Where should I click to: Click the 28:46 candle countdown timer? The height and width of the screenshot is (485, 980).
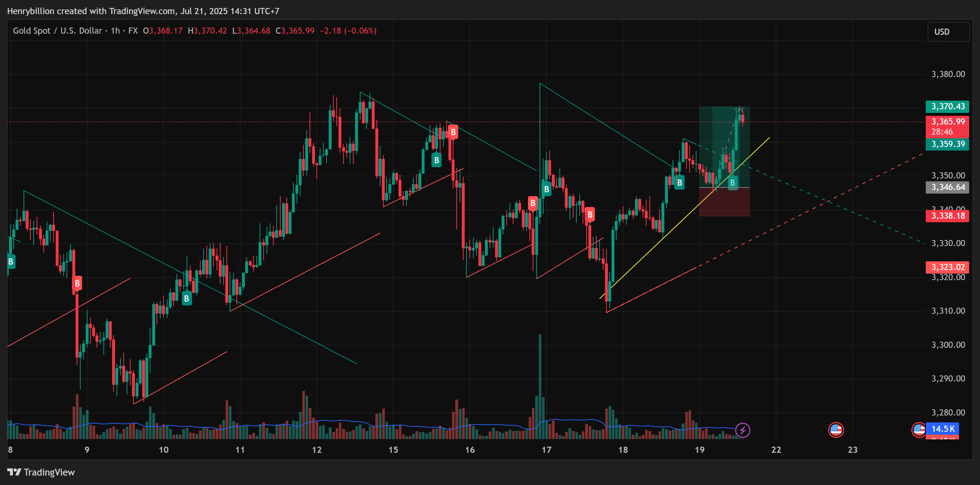click(942, 132)
